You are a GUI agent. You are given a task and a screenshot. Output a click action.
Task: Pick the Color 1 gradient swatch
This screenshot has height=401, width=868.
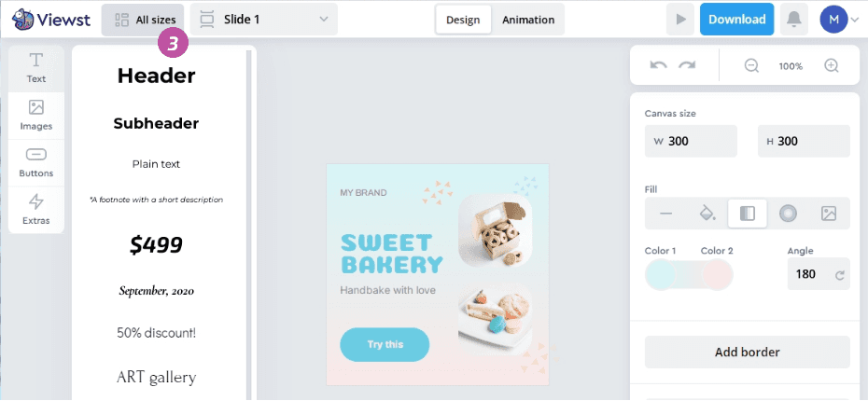point(660,274)
